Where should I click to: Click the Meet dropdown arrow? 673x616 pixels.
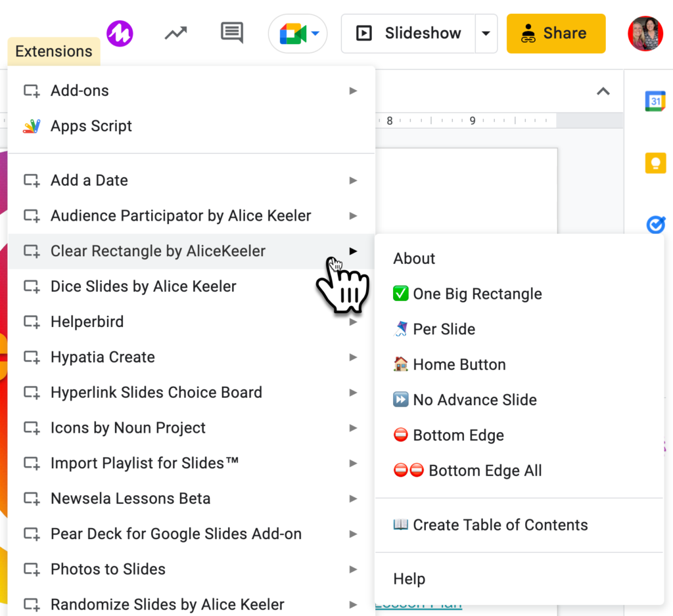pos(315,33)
